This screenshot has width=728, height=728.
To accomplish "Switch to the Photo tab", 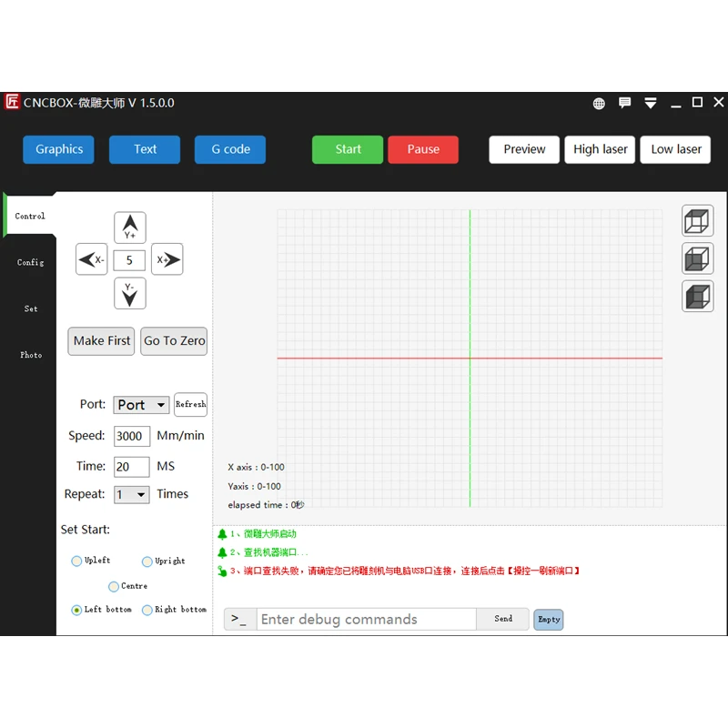I will 31,355.
